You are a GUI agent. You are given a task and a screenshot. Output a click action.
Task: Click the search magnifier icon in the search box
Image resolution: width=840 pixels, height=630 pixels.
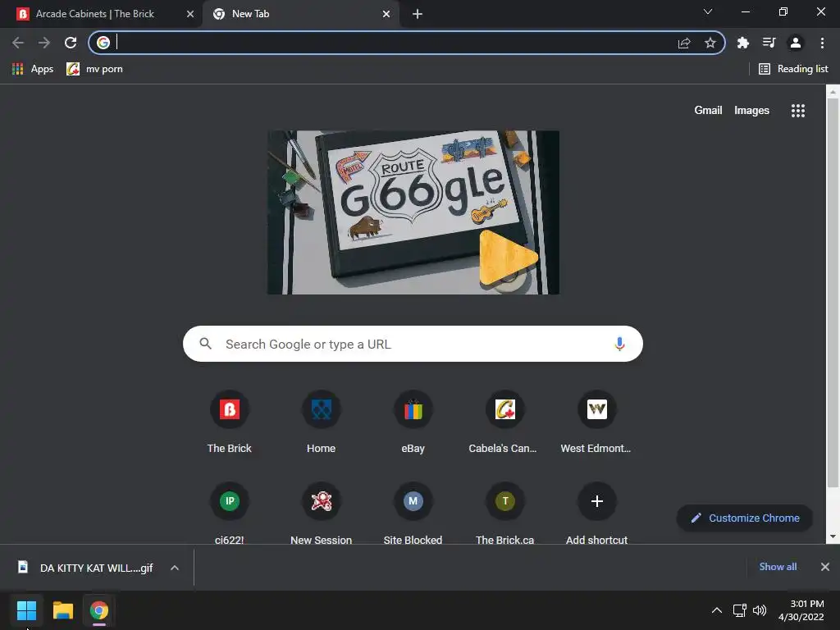(206, 344)
